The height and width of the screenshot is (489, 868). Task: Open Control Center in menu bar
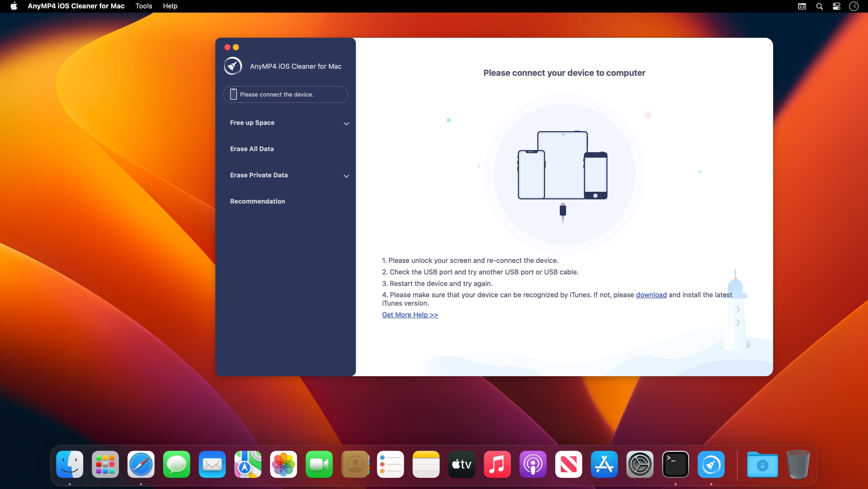click(x=836, y=6)
